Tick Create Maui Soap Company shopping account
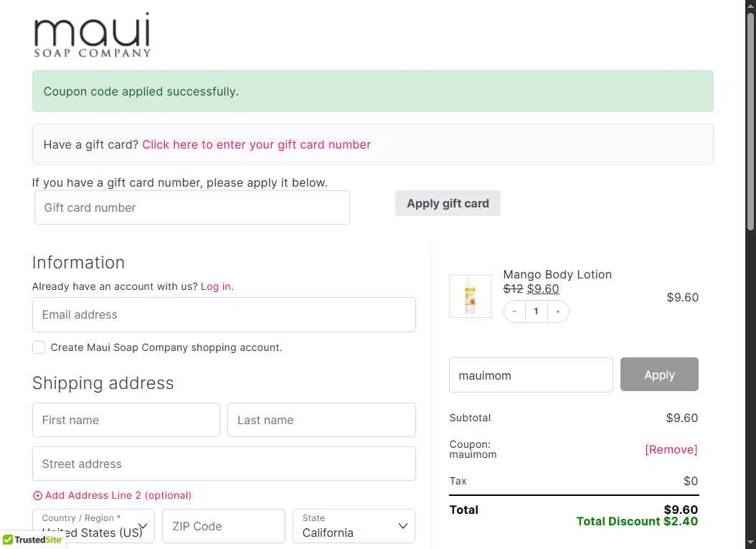Viewport: 756px width, 549px height. [39, 347]
